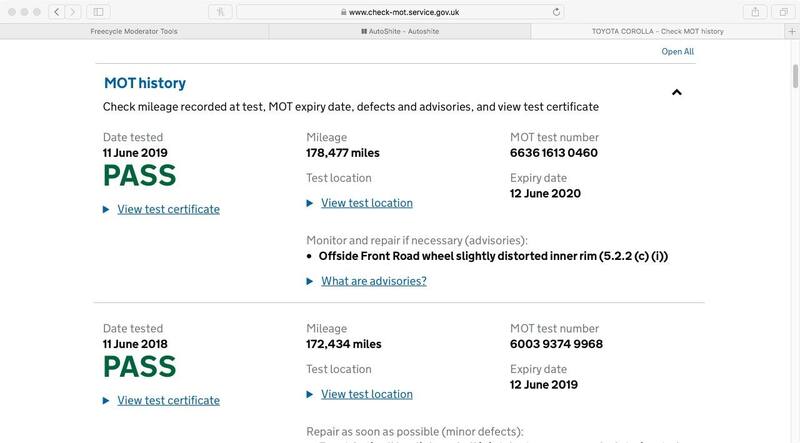Expand the What are advisories disclosure

pos(373,281)
